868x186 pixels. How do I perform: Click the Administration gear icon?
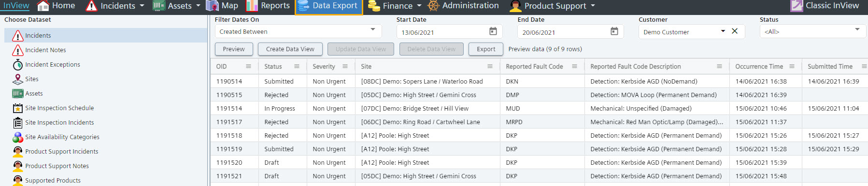point(433,6)
